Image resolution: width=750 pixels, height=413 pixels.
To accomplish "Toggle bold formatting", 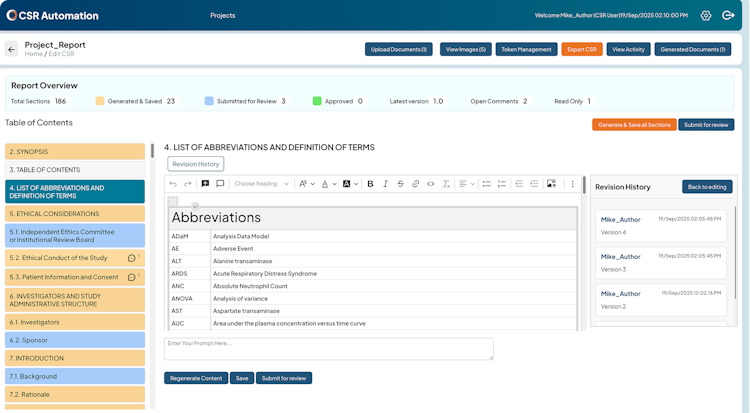I will coord(370,184).
